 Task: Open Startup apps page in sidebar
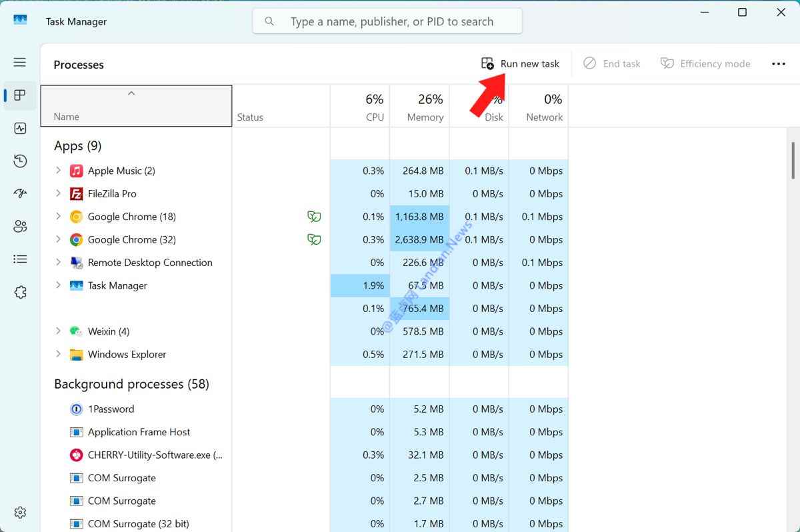pyautogui.click(x=20, y=193)
